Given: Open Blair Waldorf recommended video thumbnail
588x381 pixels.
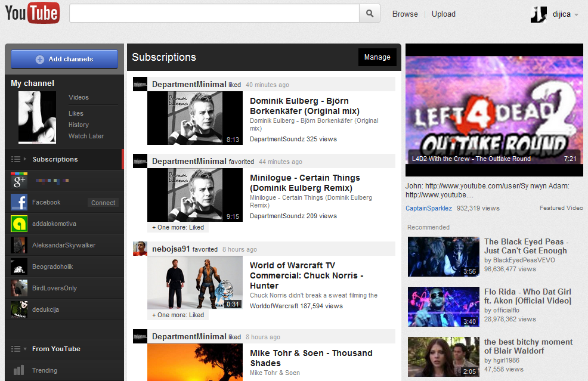Looking at the screenshot, I should pos(444,357).
